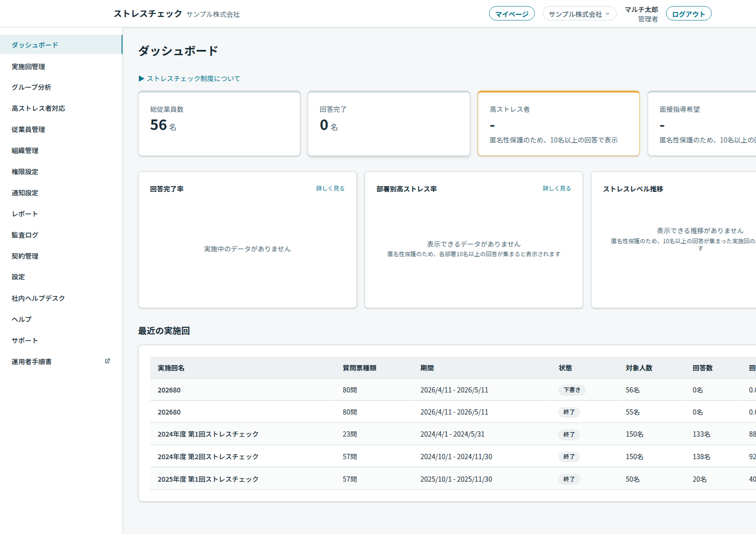Image resolution: width=756 pixels, height=534 pixels.
Task: Click the 下書き status badge
Action: coord(572,390)
